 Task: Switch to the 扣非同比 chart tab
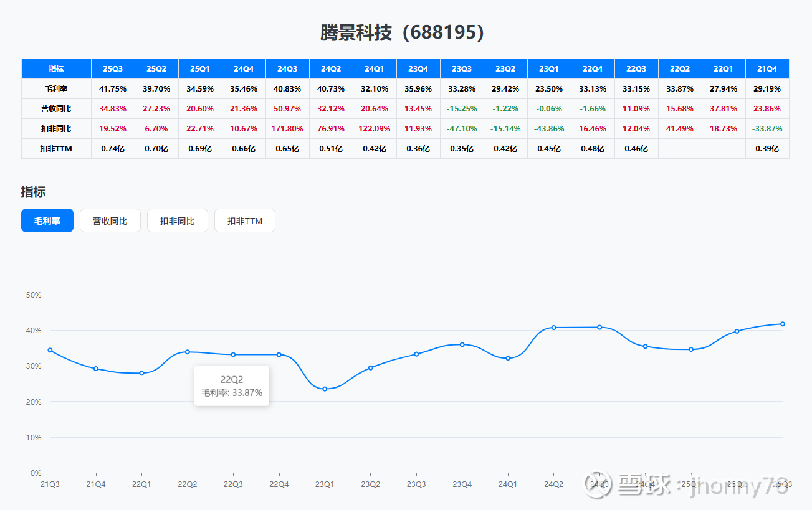[x=178, y=220]
